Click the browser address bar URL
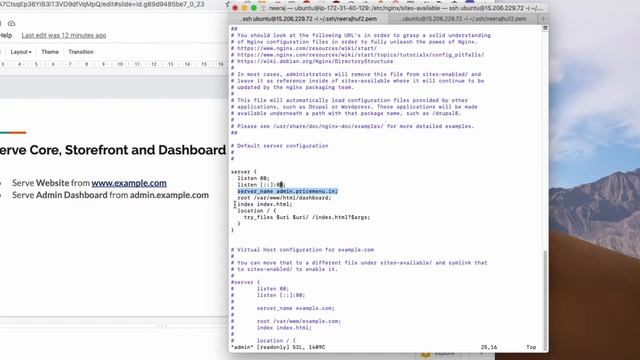Image resolution: width=640 pixels, height=360 pixels. tap(102, 4)
